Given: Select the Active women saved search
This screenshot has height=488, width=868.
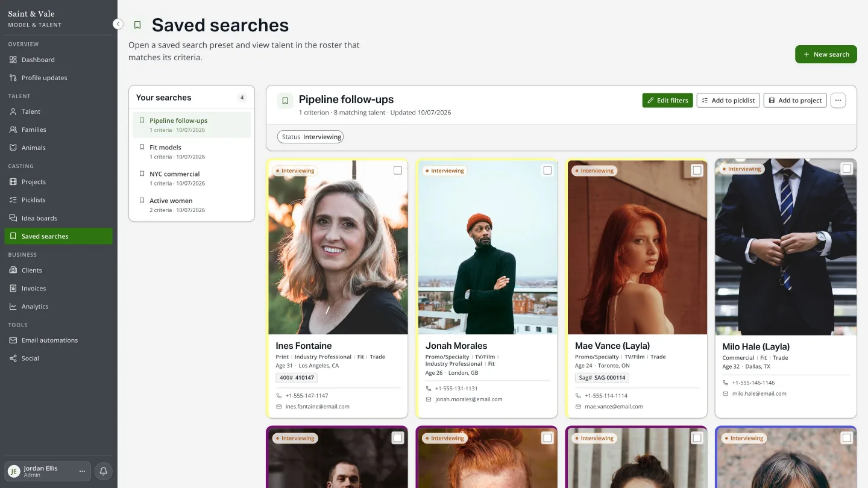Looking at the screenshot, I should pyautogui.click(x=192, y=205).
